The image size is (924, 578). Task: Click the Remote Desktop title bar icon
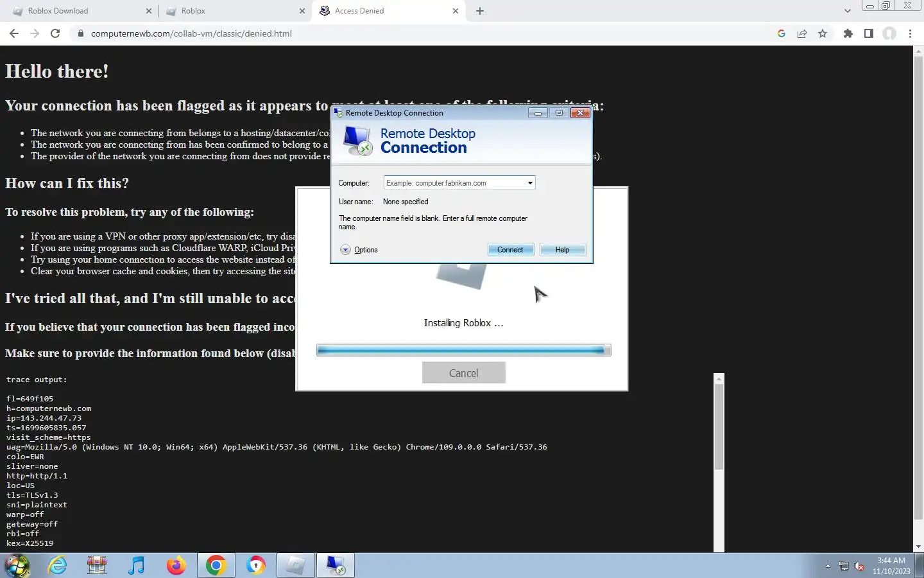338,113
